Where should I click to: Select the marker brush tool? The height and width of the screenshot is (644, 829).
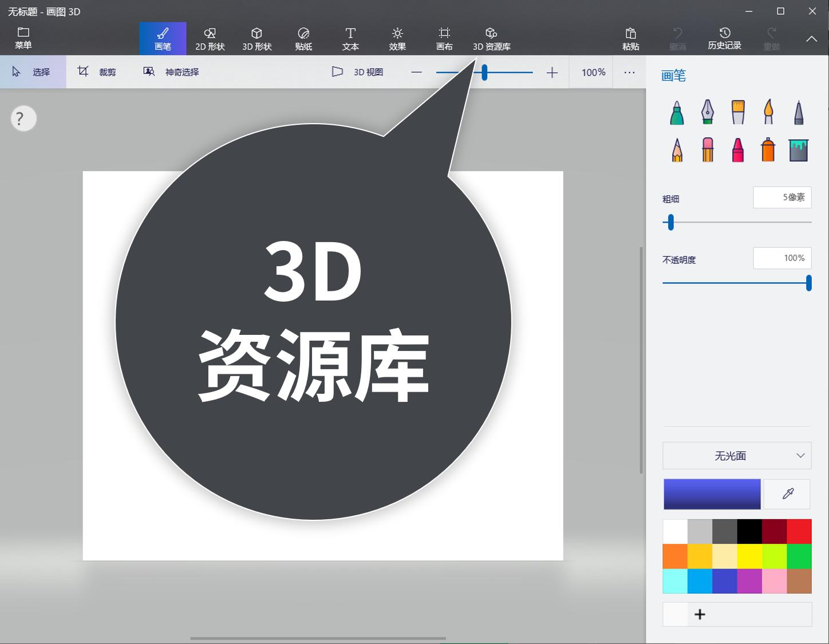tap(677, 112)
